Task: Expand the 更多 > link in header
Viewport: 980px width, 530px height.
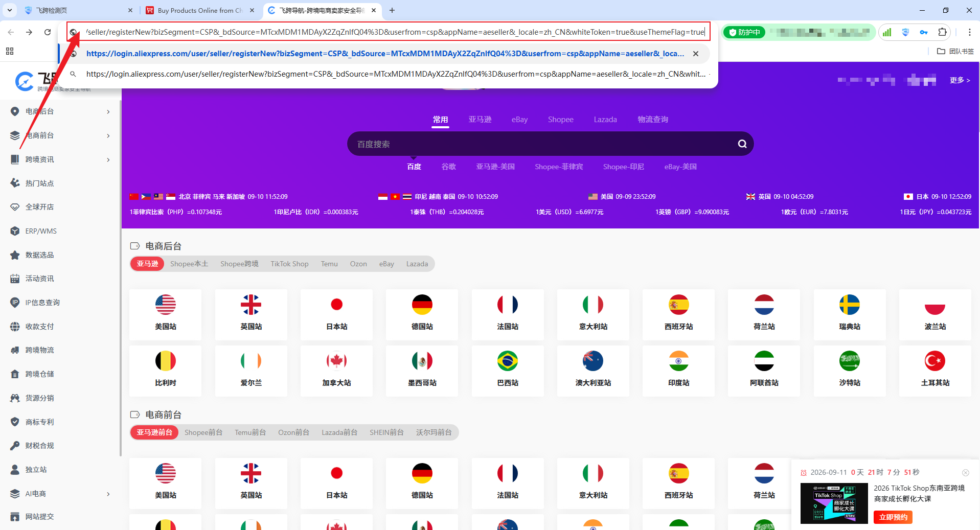Action: click(960, 80)
